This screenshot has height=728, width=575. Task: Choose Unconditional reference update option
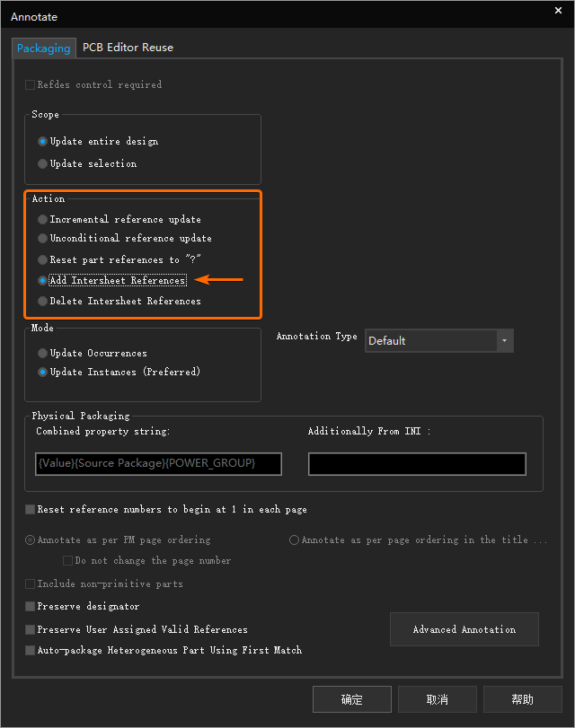(x=42, y=239)
